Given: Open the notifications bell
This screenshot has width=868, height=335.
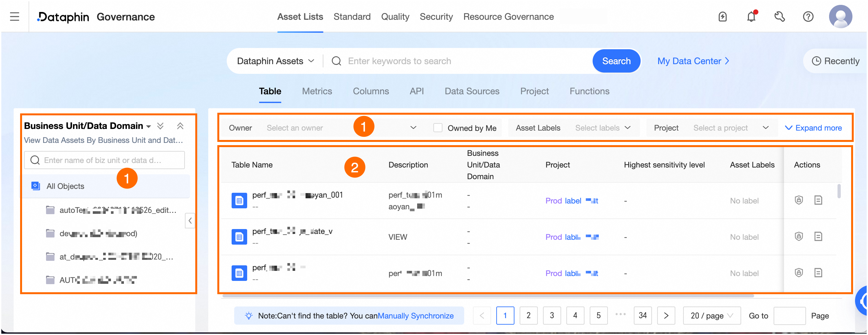Looking at the screenshot, I should tap(751, 17).
